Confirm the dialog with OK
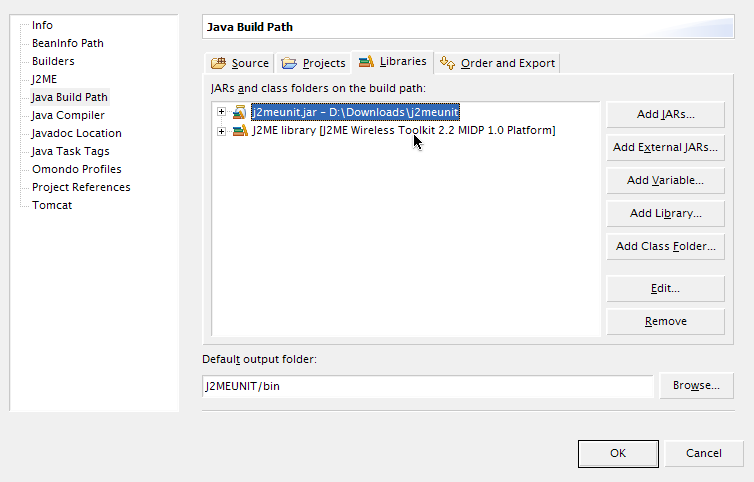754x482 pixels. [618, 453]
